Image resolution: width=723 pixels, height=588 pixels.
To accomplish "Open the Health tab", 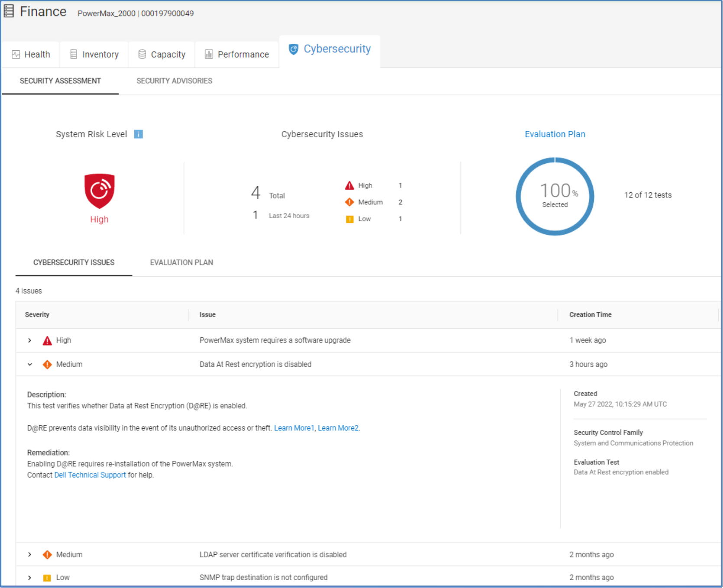I will coord(31,55).
